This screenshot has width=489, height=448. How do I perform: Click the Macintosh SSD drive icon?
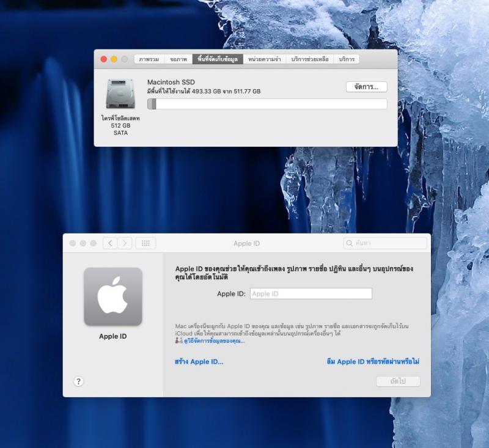[x=120, y=95]
